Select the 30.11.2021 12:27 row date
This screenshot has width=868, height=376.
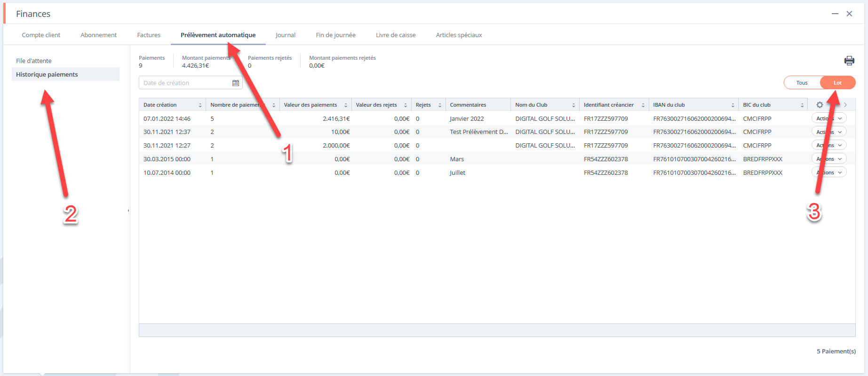click(167, 145)
